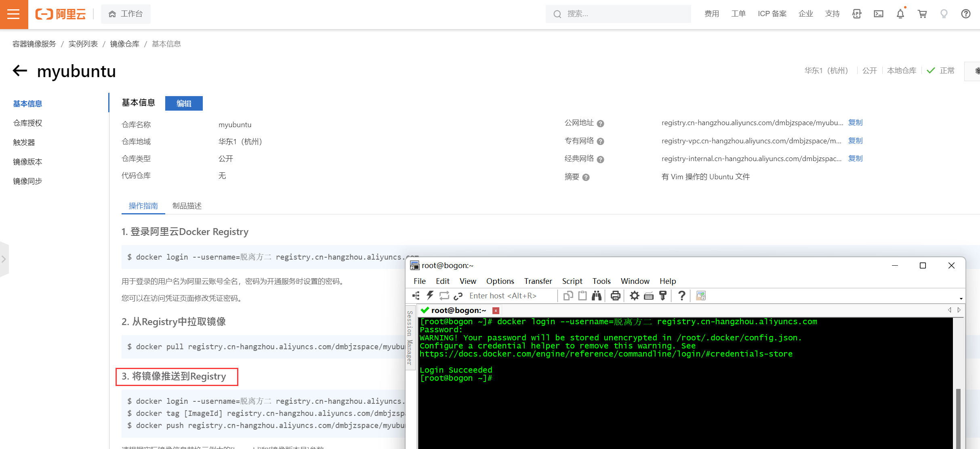The height and width of the screenshot is (449, 980).
Task: Click the keymap editor keyboard icon
Action: click(648, 296)
